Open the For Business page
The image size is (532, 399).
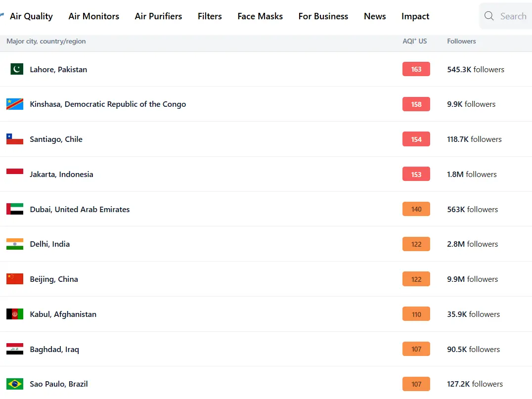(x=323, y=16)
